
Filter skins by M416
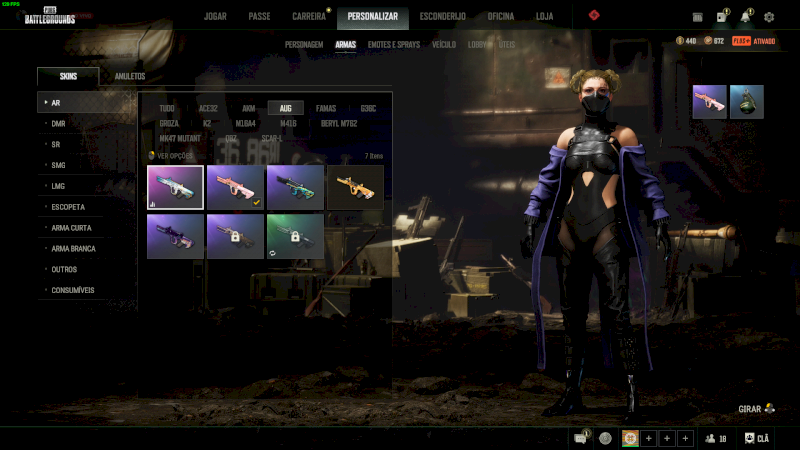click(288, 123)
